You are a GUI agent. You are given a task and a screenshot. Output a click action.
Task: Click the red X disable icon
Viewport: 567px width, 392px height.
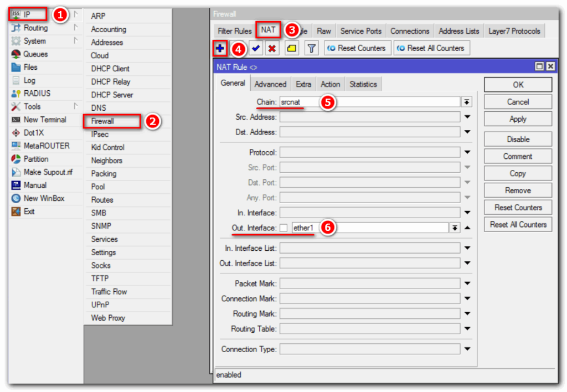pyautogui.click(x=272, y=49)
